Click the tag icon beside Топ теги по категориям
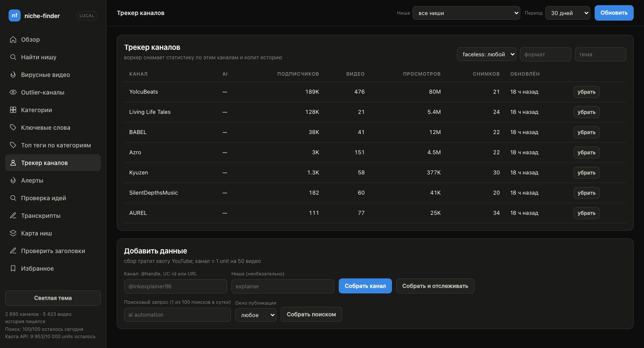Viewport: 644px width, 348px height. coord(13,145)
